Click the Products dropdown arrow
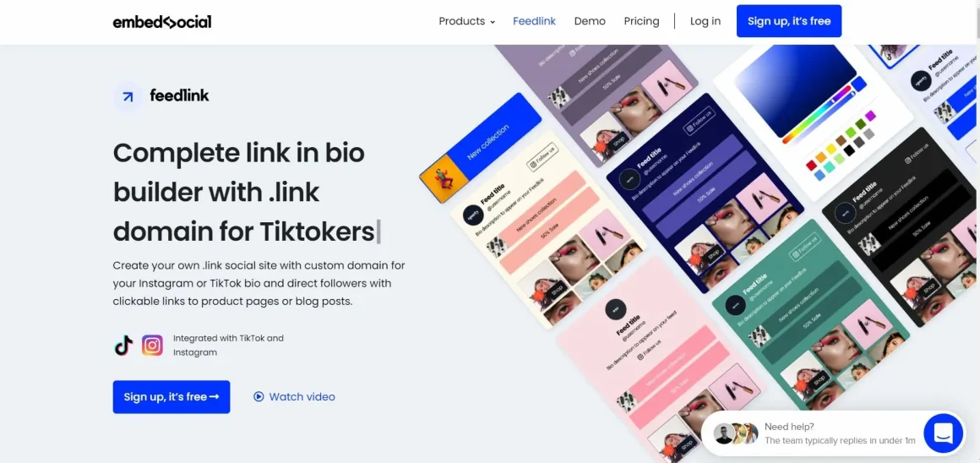 [x=493, y=22]
